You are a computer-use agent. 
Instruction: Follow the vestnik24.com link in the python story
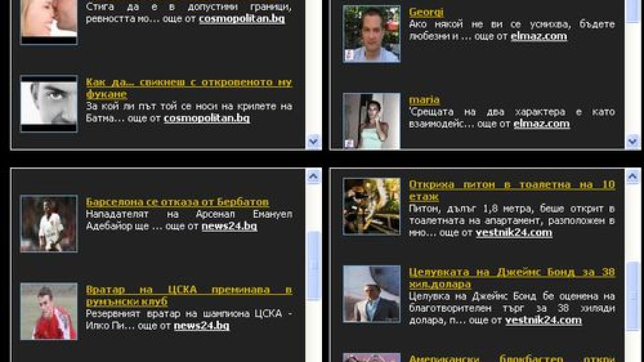point(514,233)
